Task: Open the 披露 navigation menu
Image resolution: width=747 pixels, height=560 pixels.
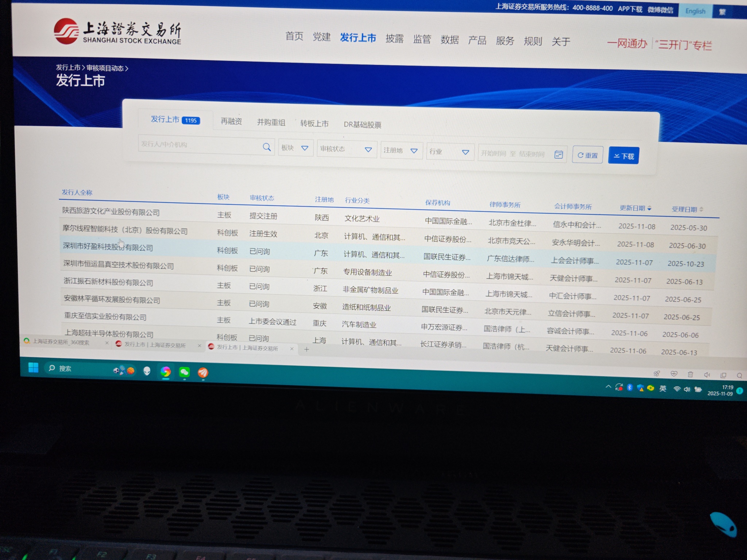Action: pos(394,39)
